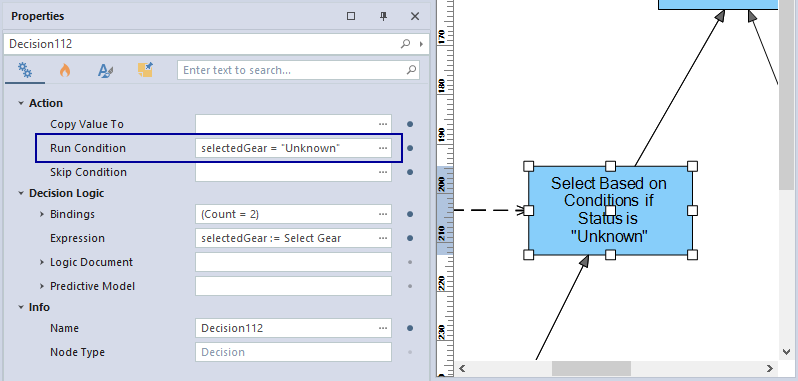The height and width of the screenshot is (381, 798).
Task: Click the Run Condition value field
Action: tap(293, 148)
